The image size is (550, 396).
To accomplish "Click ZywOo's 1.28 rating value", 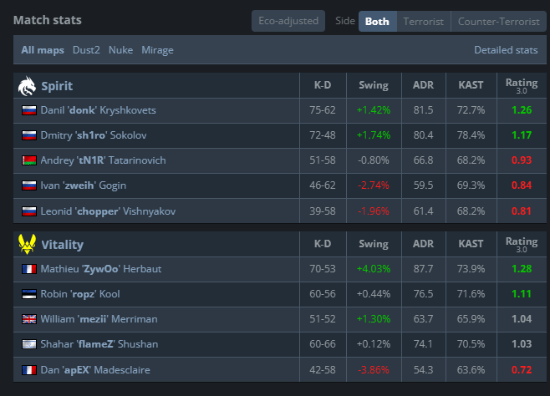I will 522,269.
